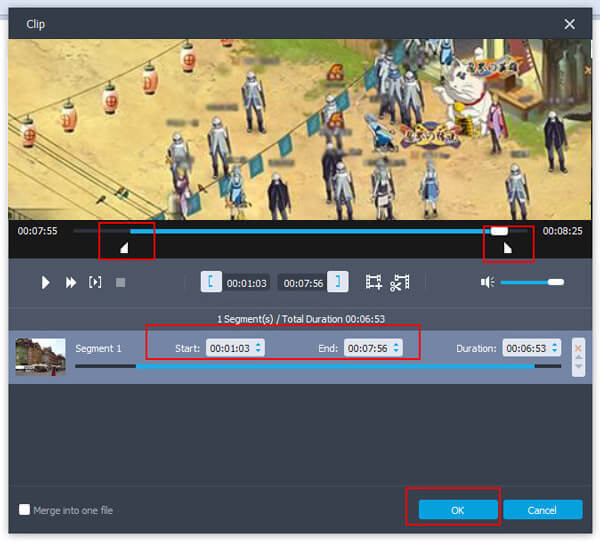Viewport: 600px width, 542px height.
Task: Click Segment 1 End stepper arrows
Action: [396, 348]
